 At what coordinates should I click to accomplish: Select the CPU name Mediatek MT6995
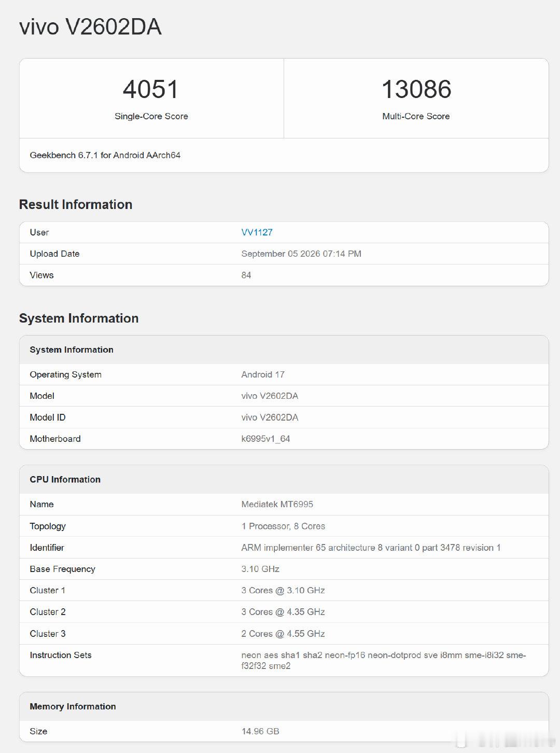[277, 504]
